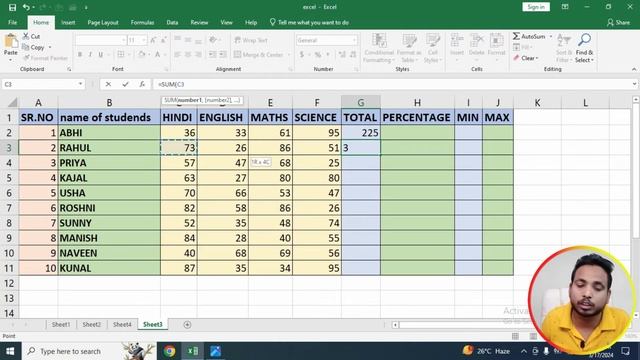Image resolution: width=640 pixels, height=360 pixels.
Task: Show hidden system tray icons
Action: (524, 351)
